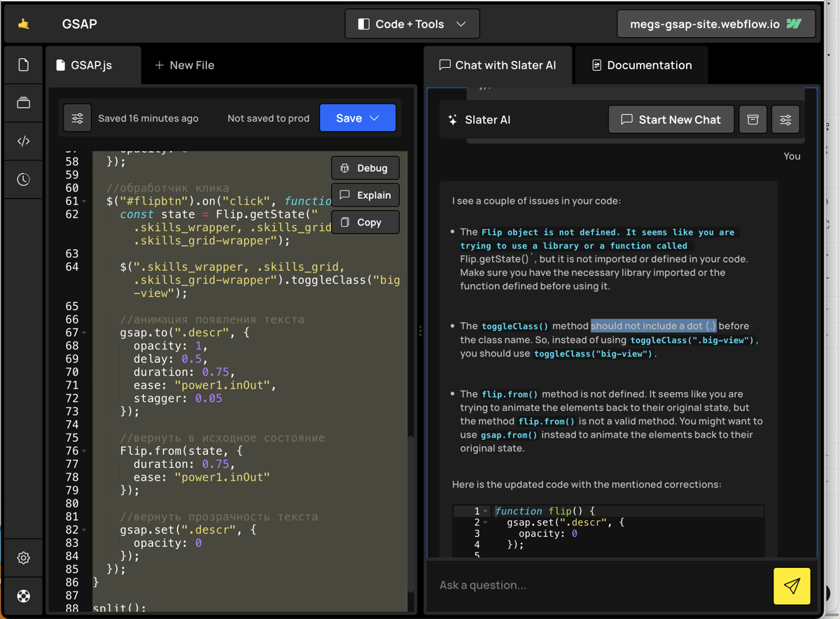Click 'I see a couple of issues' text
Screen dimensions: 840x619
coord(536,201)
